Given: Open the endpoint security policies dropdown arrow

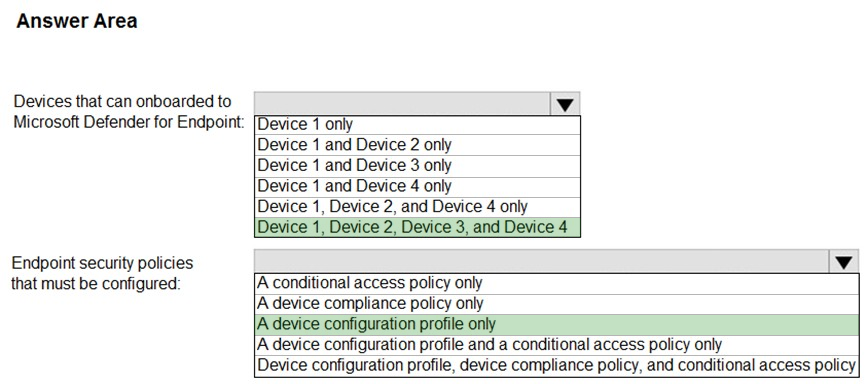Looking at the screenshot, I should tap(844, 262).
